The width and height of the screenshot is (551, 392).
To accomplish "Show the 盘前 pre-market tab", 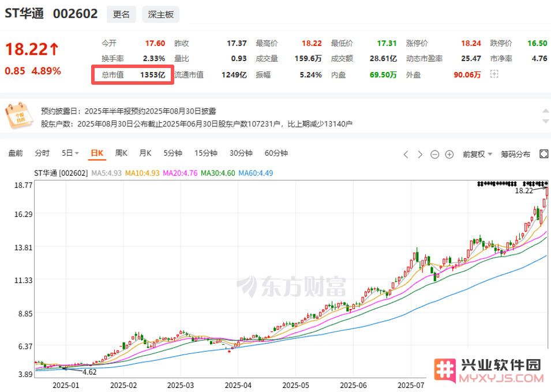I will (x=16, y=153).
